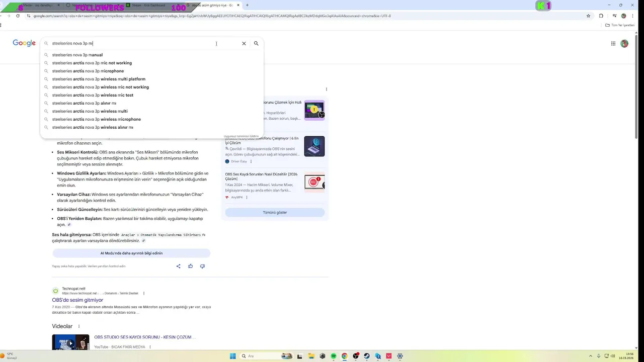644x362 pixels.
Task: Click the magnifier search button in search box
Action: click(256, 44)
